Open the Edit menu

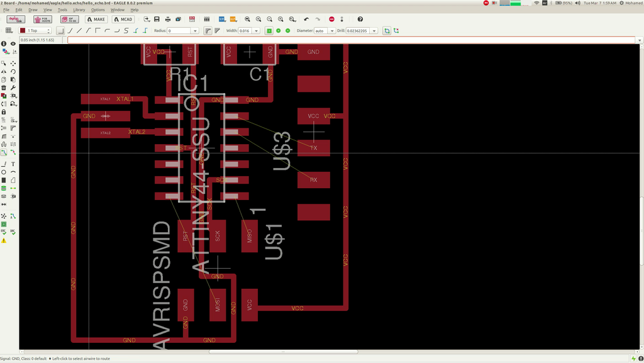[19, 10]
